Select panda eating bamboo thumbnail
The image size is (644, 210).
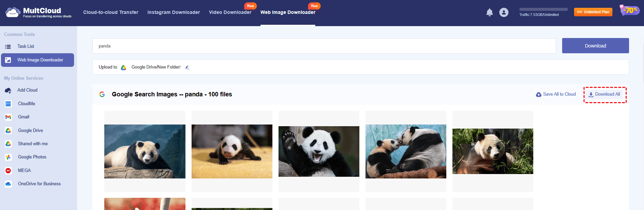point(493,151)
